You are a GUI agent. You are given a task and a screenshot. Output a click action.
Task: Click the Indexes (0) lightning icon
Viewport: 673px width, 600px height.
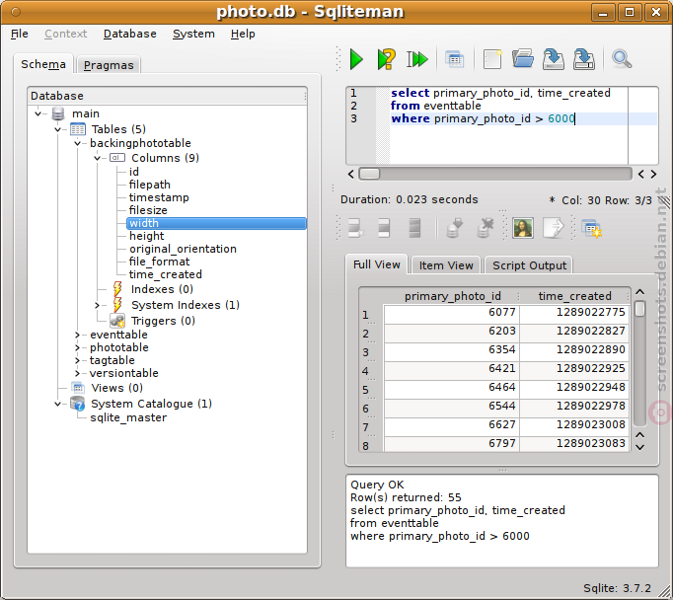[117, 289]
